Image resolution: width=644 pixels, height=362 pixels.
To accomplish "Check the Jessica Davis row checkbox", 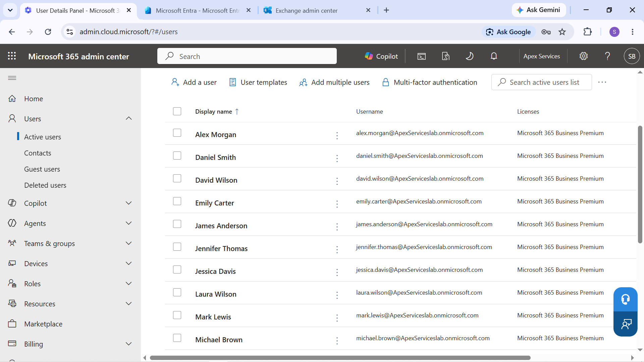I will coord(177,269).
